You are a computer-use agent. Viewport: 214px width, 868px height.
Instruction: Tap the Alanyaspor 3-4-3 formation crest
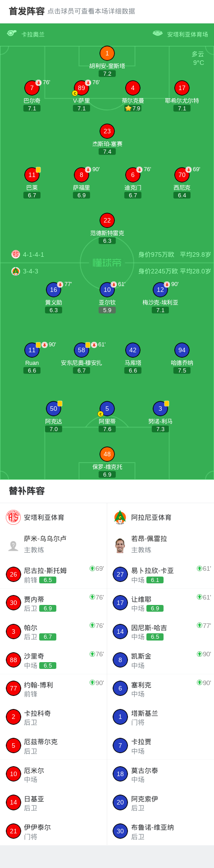16,271
